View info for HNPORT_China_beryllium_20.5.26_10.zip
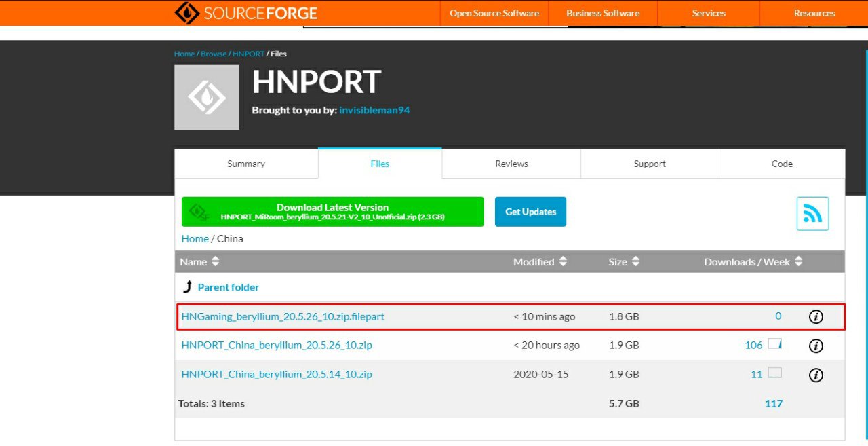 (x=816, y=346)
